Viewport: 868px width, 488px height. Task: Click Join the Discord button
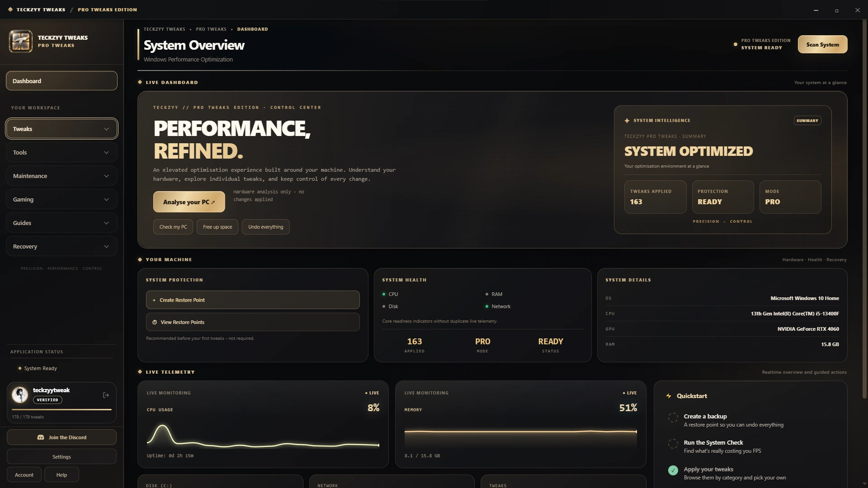pyautogui.click(x=61, y=437)
